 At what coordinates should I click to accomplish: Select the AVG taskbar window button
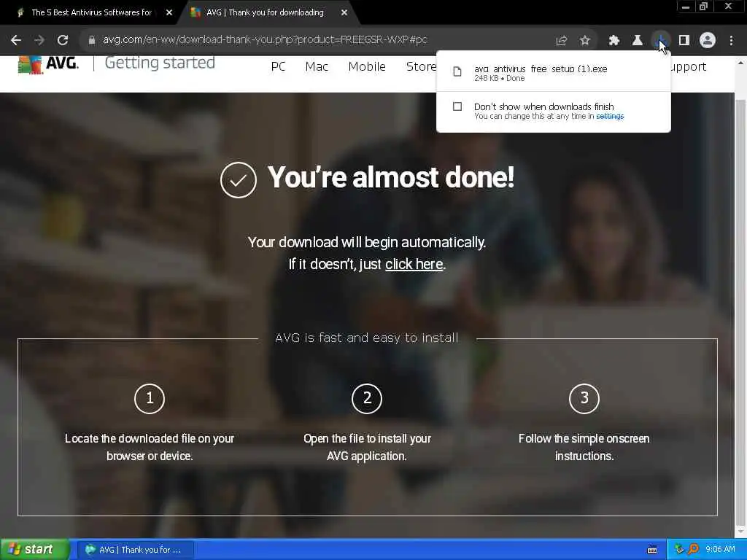point(135,550)
